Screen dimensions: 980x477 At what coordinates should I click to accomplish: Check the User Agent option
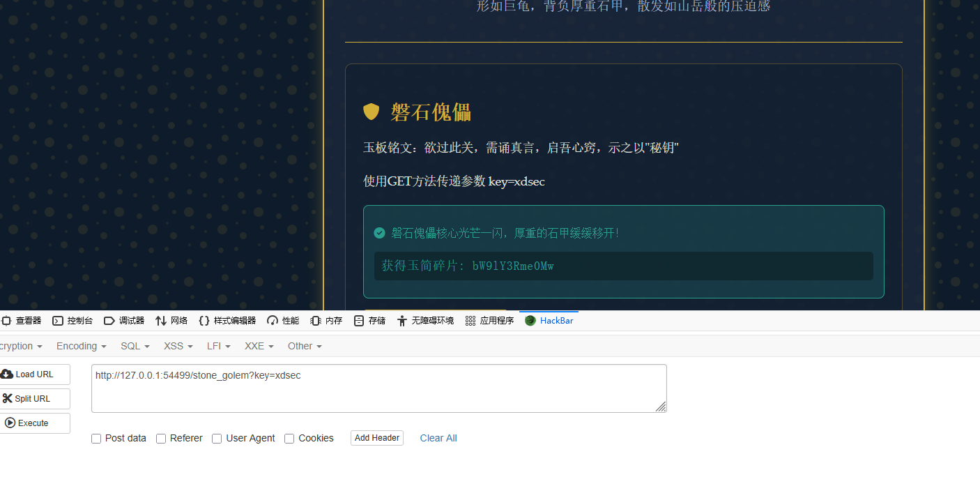click(x=217, y=439)
